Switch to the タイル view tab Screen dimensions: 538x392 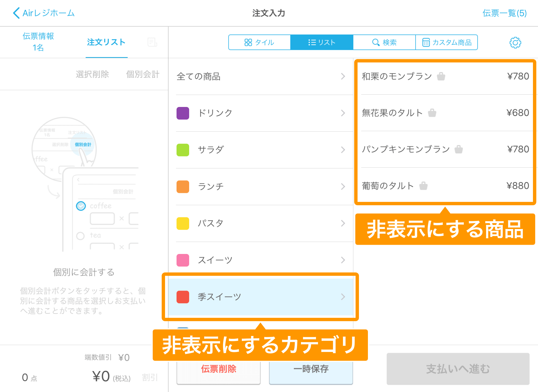tap(259, 42)
